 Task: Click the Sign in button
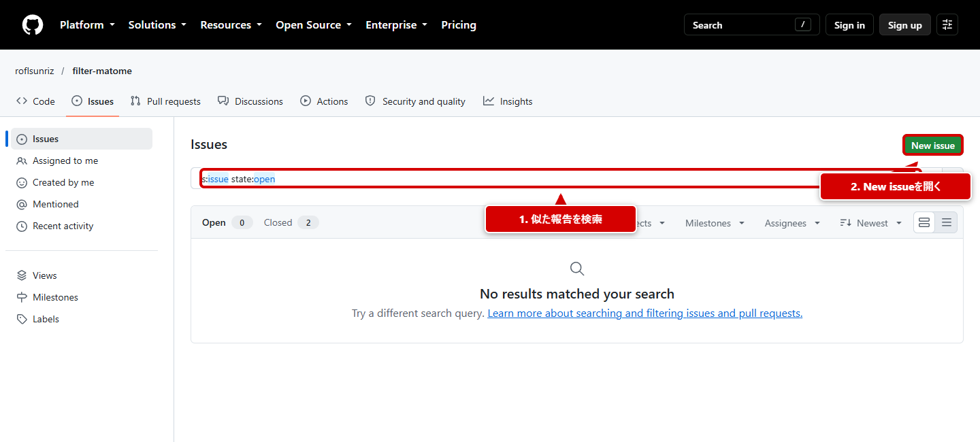tap(849, 25)
